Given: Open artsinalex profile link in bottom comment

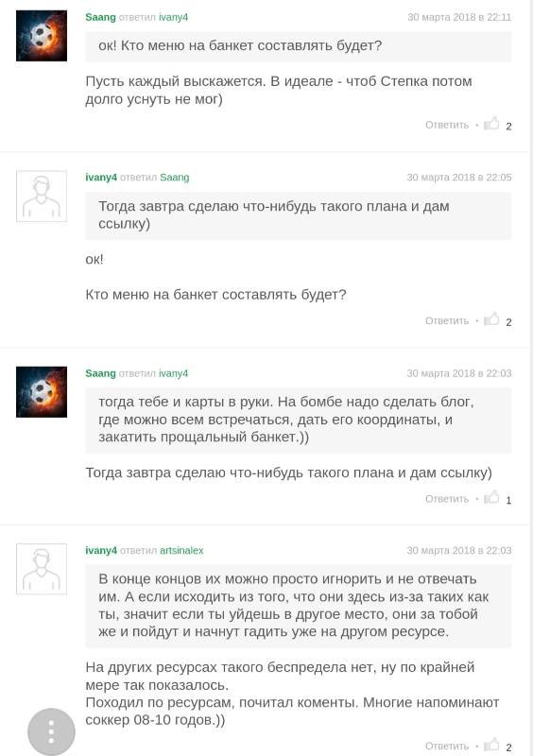Looking at the screenshot, I should coord(181,550).
